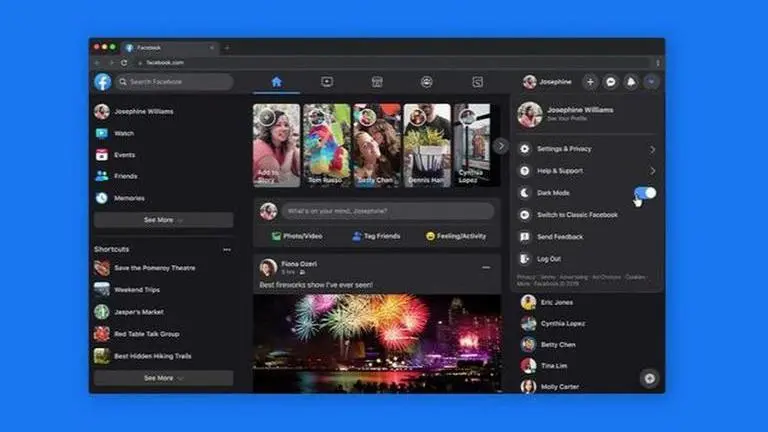Open the Groups tab icon
The height and width of the screenshot is (432, 768).
(x=427, y=82)
